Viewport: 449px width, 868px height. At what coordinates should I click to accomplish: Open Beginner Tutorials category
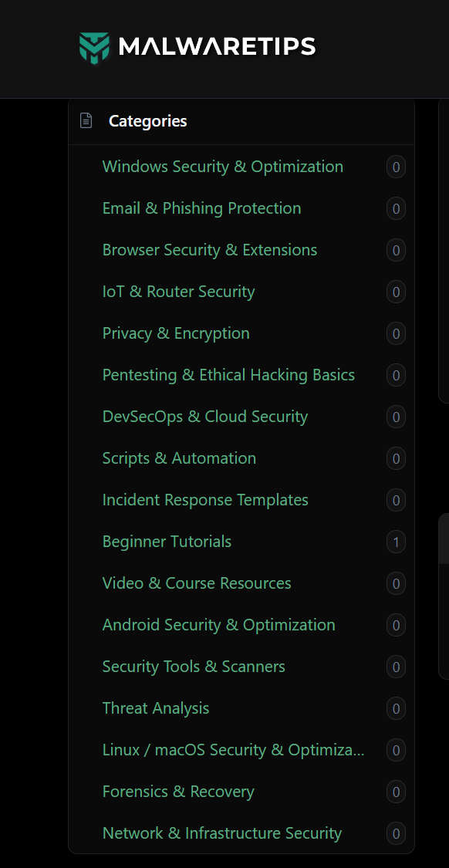(167, 542)
